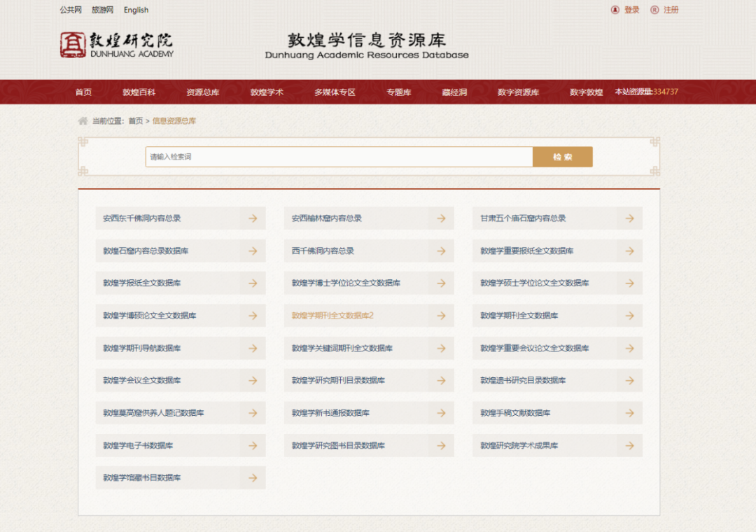Viewport: 756px width, 532px height.
Task: Click the arrow beside 敦煌学硕士学位论文全文数据库
Action: (630, 283)
